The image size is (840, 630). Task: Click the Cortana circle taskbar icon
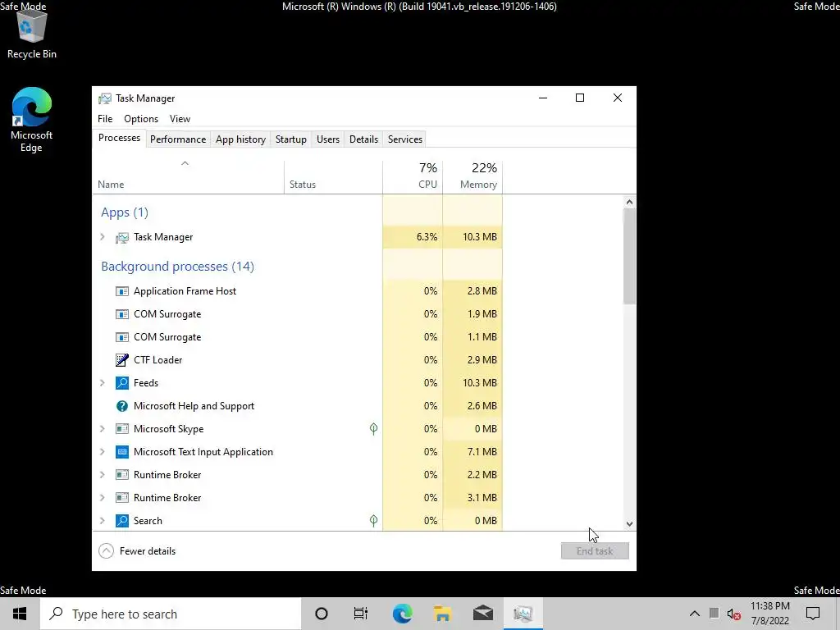322,614
